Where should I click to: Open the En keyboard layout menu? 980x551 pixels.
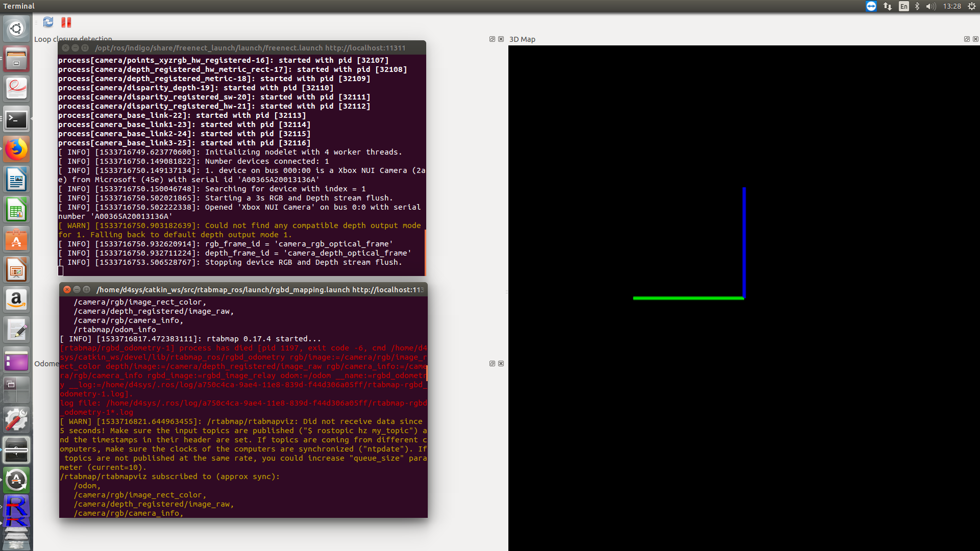(903, 6)
